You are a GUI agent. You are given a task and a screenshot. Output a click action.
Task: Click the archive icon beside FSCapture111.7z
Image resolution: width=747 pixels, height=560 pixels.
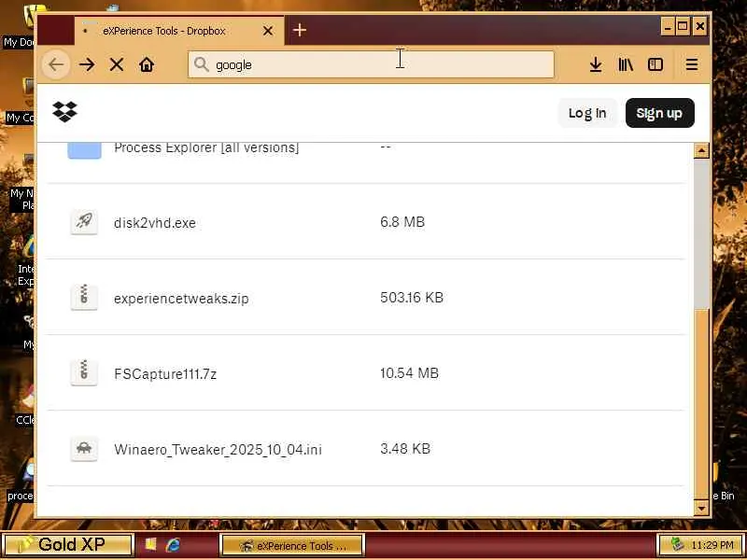click(84, 372)
